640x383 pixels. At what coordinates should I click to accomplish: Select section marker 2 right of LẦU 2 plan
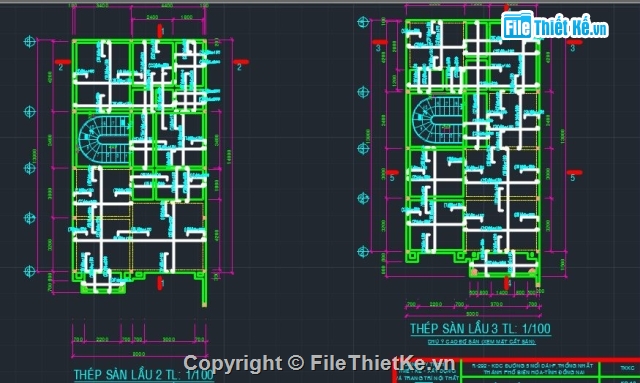point(240,65)
